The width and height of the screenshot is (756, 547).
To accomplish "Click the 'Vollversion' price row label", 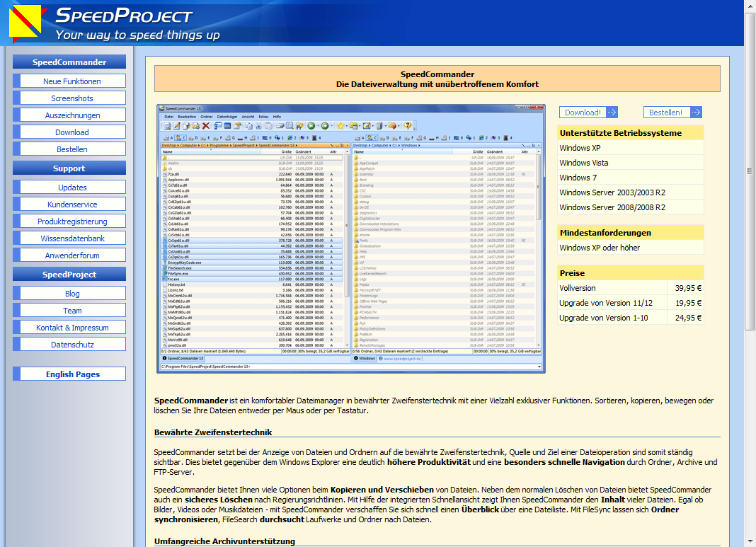I will pos(577,288).
